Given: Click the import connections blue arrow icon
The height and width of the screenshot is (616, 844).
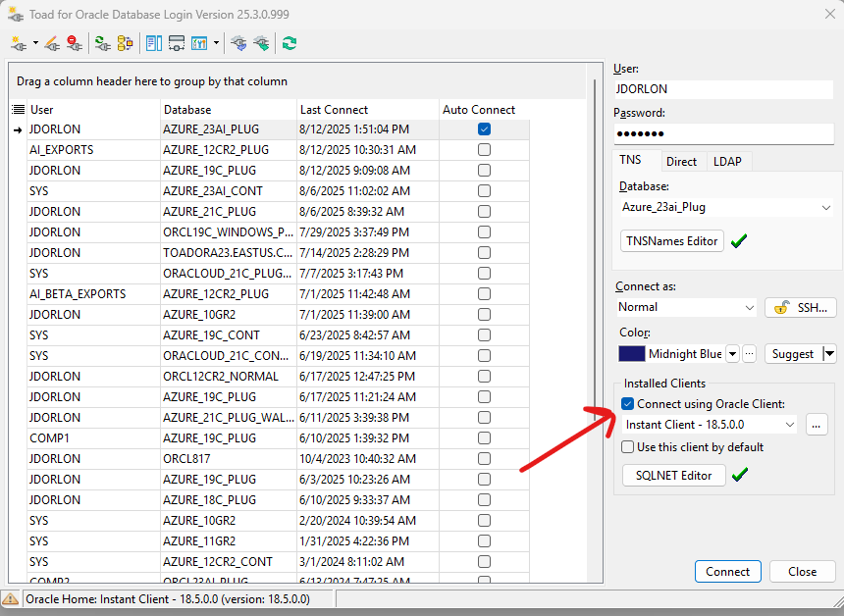Looking at the screenshot, I should [239, 43].
